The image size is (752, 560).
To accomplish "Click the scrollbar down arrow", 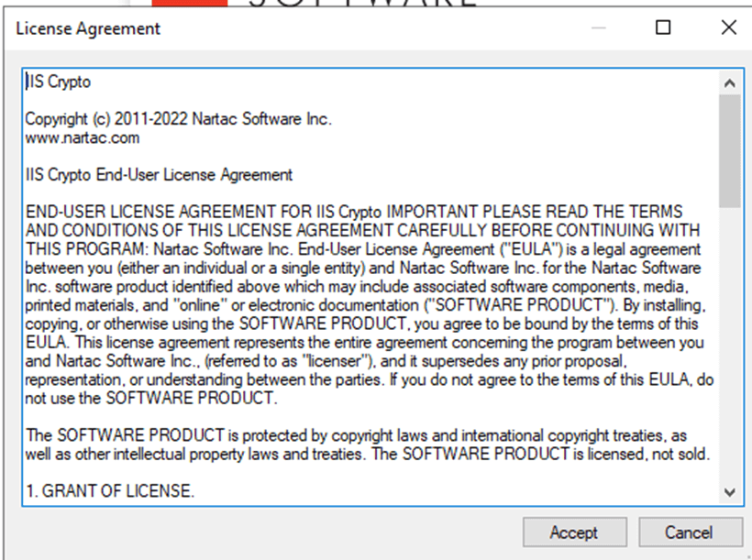I will pyautogui.click(x=729, y=492).
